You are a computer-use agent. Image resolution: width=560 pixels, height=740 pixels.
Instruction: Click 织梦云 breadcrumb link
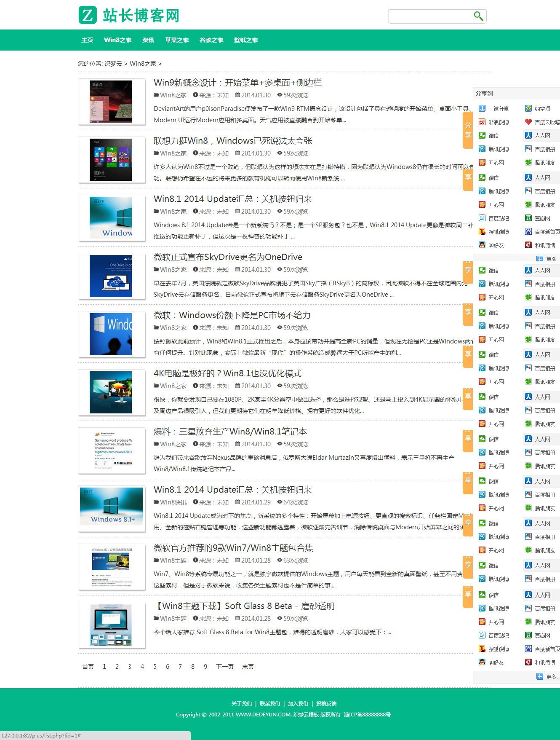pyautogui.click(x=113, y=64)
